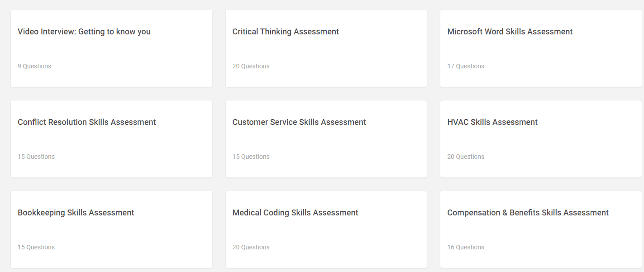Click 20 Questions under Critical Thinking Assessment
The image size is (644, 272).
pyautogui.click(x=251, y=66)
